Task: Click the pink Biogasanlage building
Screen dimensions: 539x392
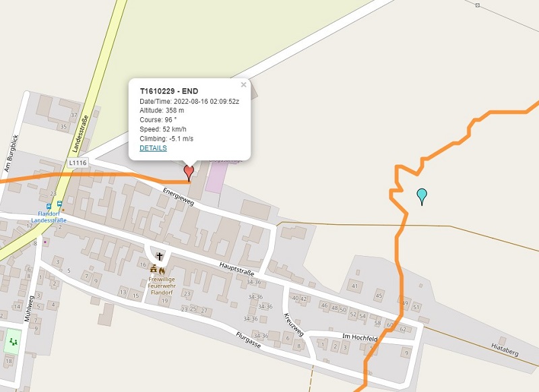Action: tap(216, 176)
